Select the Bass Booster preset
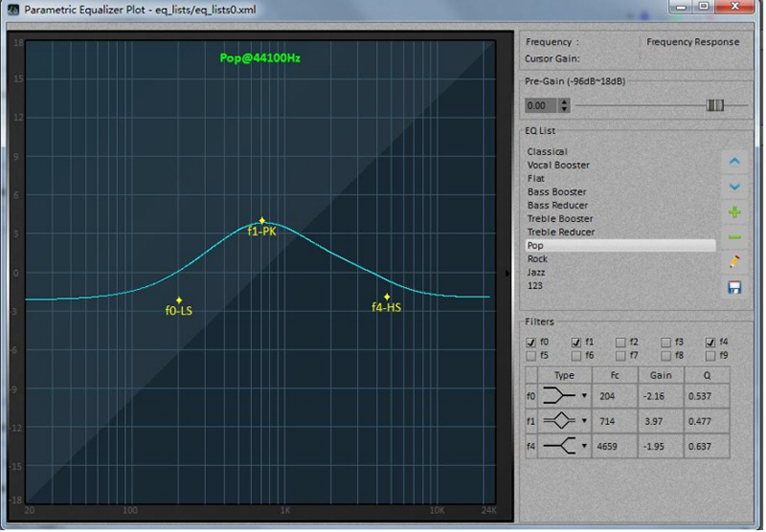Screen dimensions: 766x532 tap(556, 192)
